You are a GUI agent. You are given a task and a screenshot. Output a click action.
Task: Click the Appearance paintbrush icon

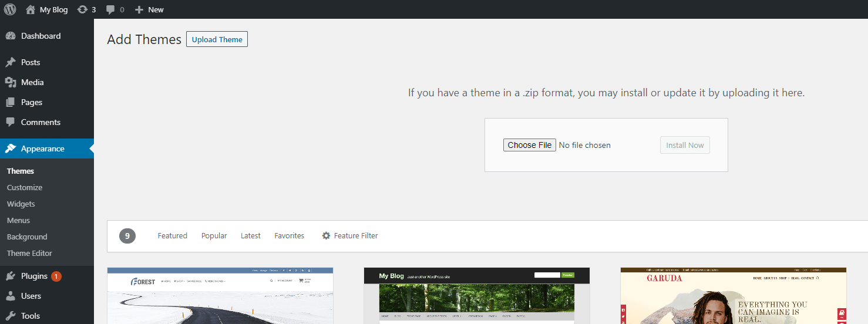point(11,148)
